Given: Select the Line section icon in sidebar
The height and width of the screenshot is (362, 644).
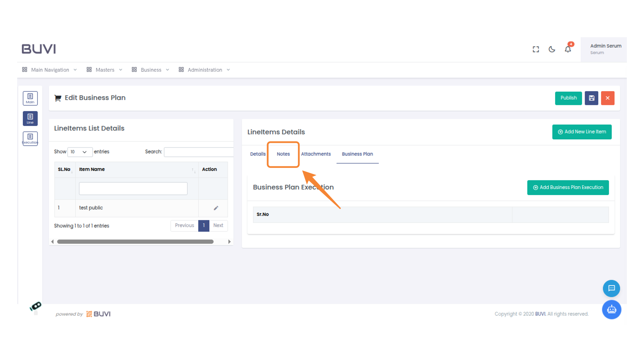Looking at the screenshot, I should coord(30,118).
